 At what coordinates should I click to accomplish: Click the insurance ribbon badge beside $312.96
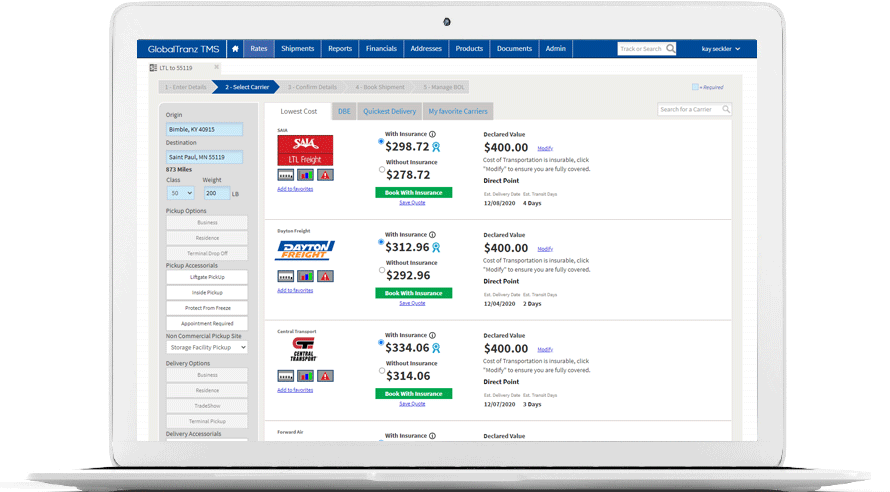(x=436, y=247)
